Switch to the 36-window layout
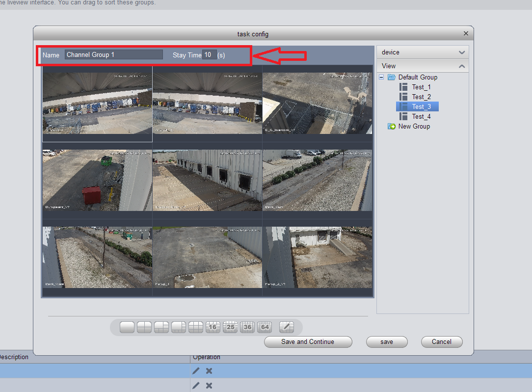Image resolution: width=532 pixels, height=392 pixels. pyautogui.click(x=247, y=327)
